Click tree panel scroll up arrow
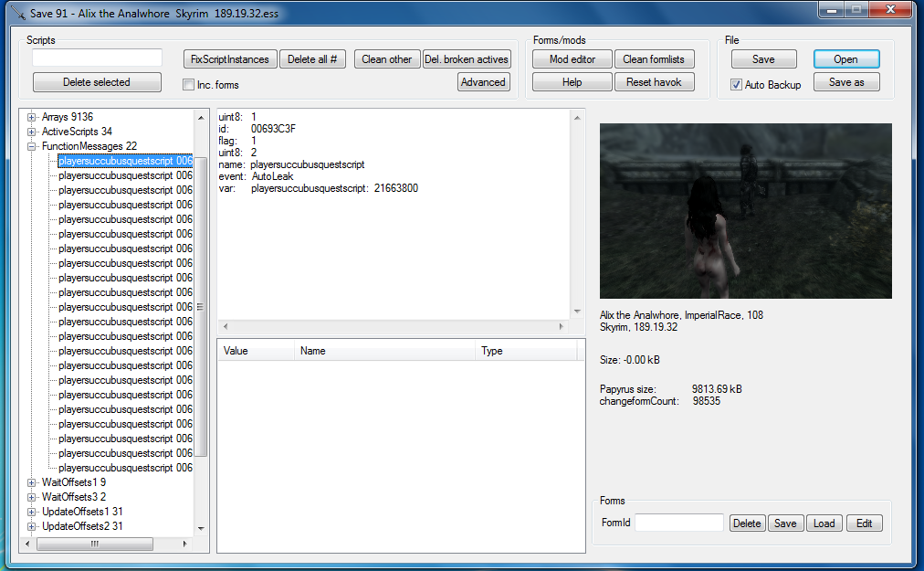This screenshot has width=924, height=571. (x=202, y=117)
